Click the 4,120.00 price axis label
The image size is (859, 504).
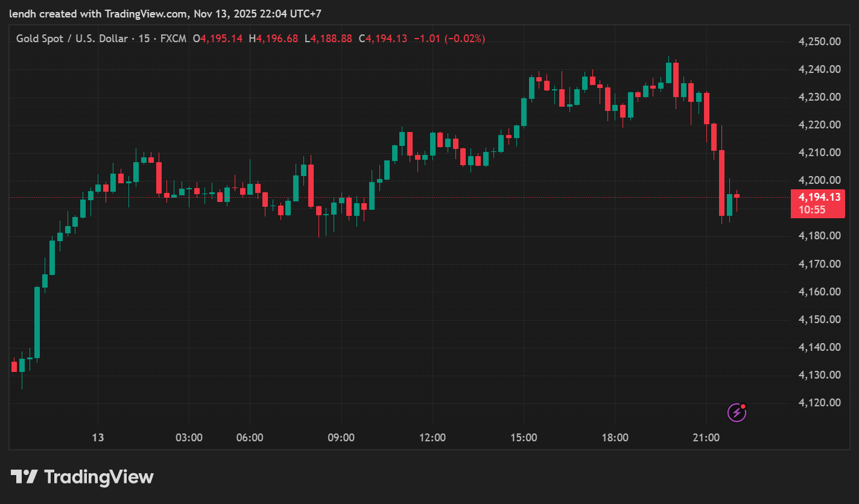[819, 403]
